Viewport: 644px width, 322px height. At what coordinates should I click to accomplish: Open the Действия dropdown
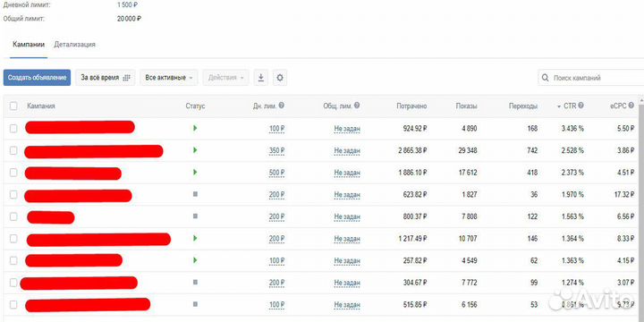(226, 78)
